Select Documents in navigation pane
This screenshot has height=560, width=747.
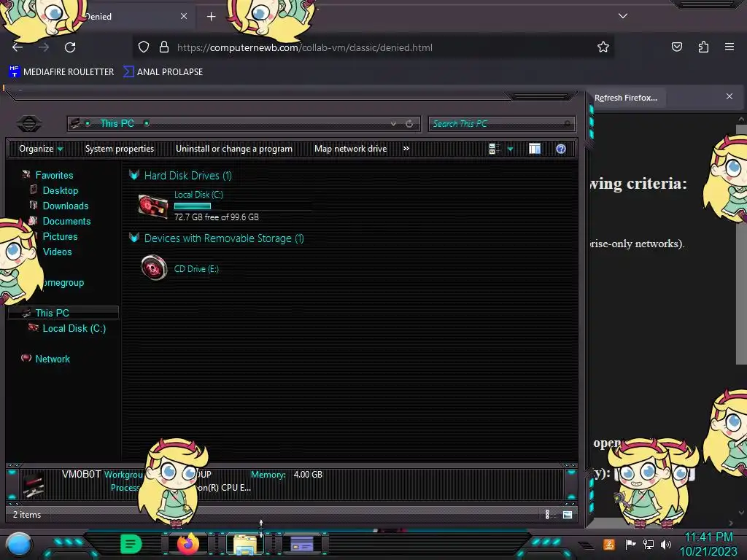[66, 221]
